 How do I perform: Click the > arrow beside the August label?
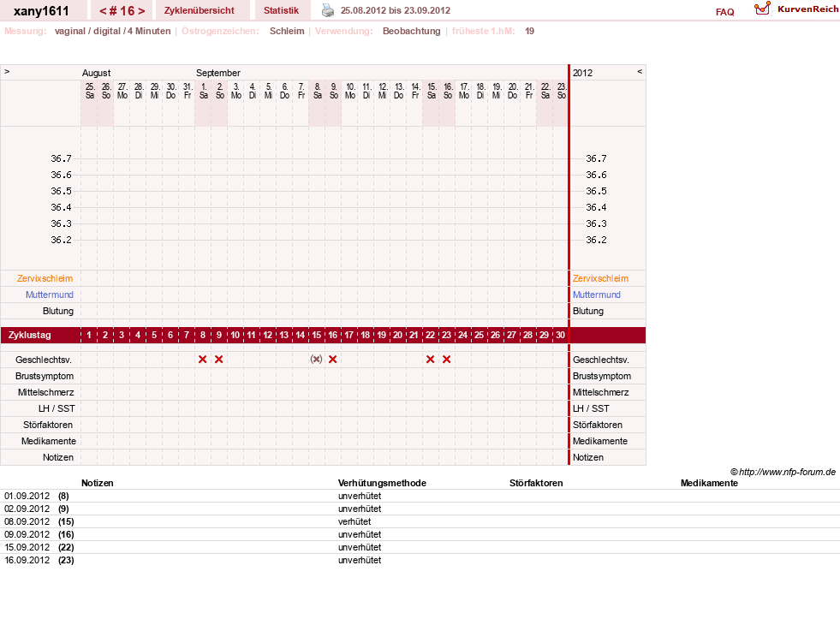[7, 71]
